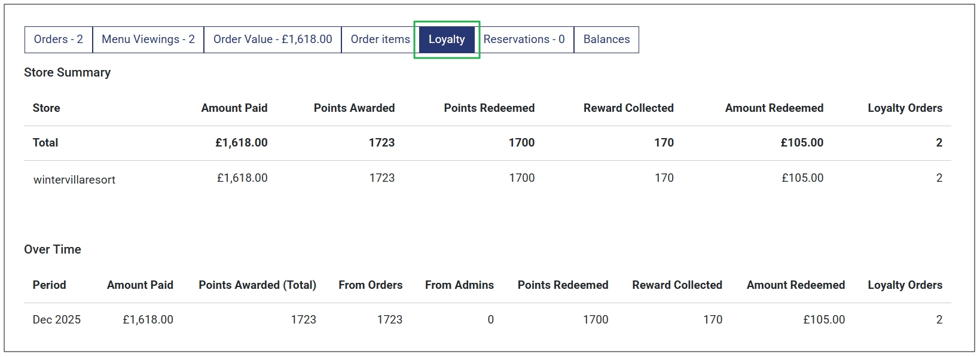This screenshot has height=357, width=980.
Task: Open the Orders - 2 tab
Action: tap(58, 39)
